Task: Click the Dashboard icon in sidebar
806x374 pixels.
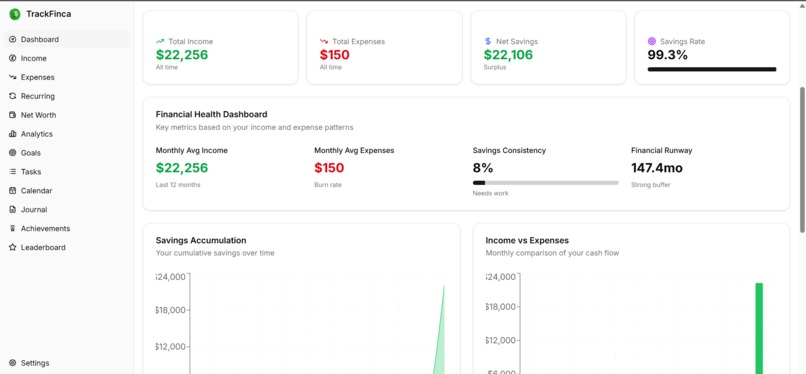Action: pyautogui.click(x=13, y=40)
